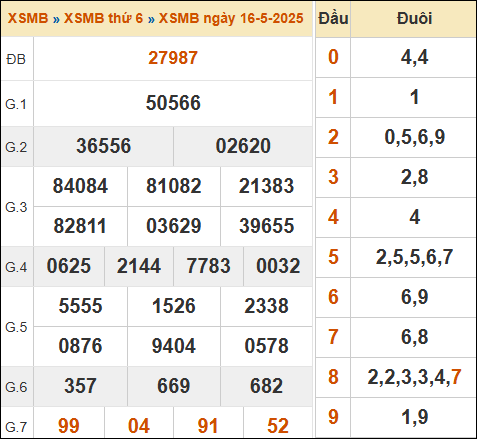477x439 pixels.
Task: Select G.7 number 52
Action: click(278, 426)
